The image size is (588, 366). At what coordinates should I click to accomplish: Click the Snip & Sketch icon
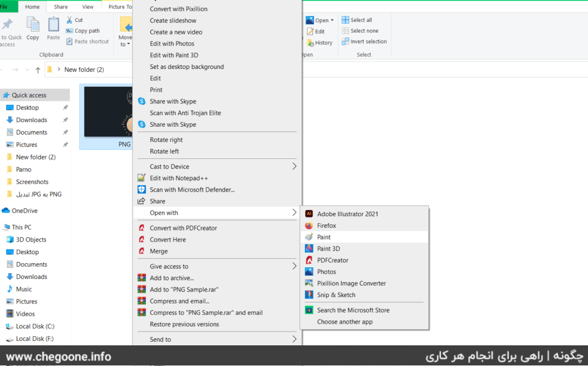pyautogui.click(x=309, y=295)
